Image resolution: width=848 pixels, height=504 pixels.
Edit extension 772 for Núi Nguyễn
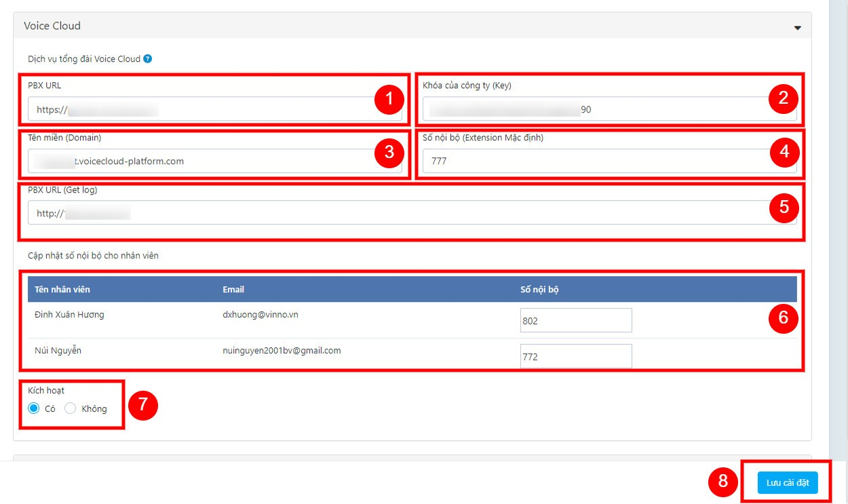point(575,356)
